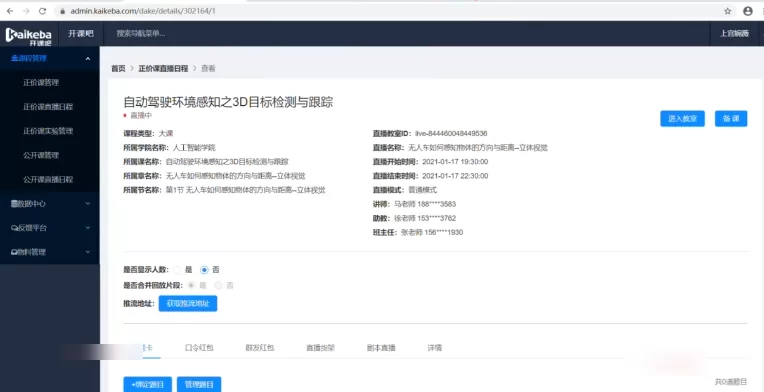Switch to the 详情 tab

click(x=435, y=348)
